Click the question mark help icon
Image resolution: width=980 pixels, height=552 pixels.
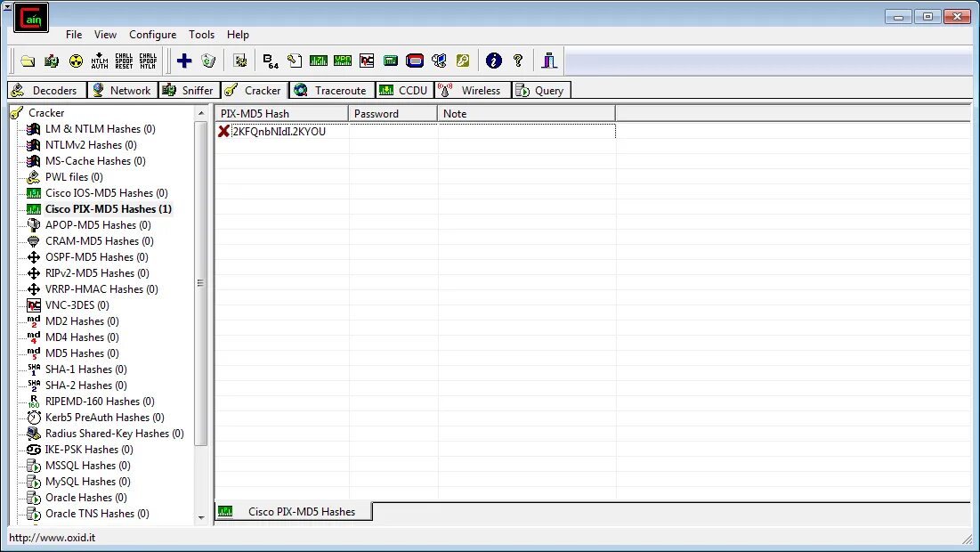pos(517,61)
